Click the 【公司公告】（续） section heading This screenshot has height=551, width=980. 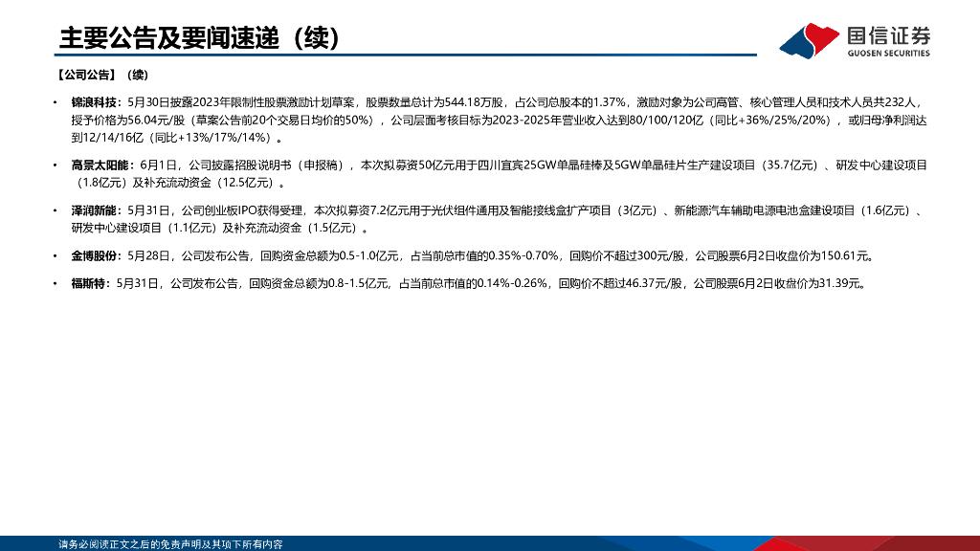click(102, 75)
